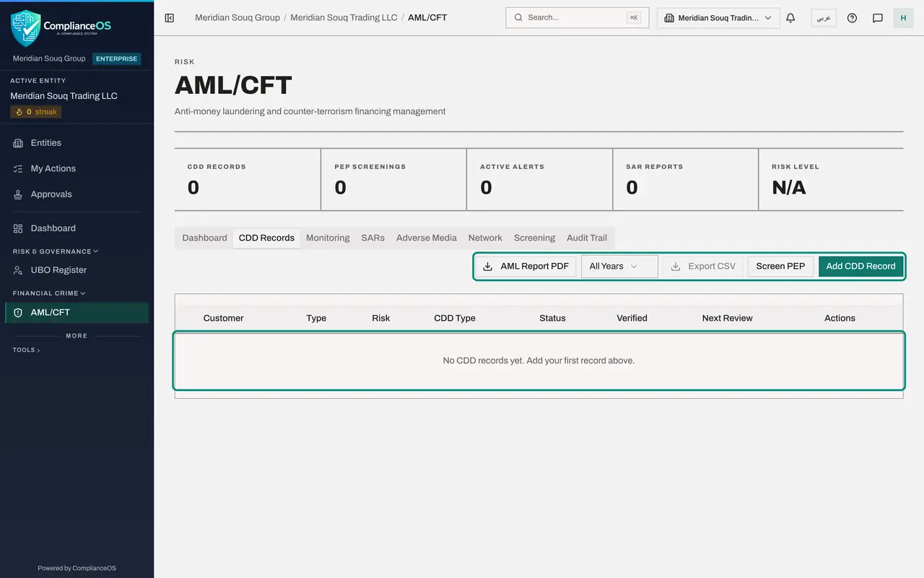The width and height of the screenshot is (924, 578).
Task: Open the SARs tab
Action: tap(373, 238)
